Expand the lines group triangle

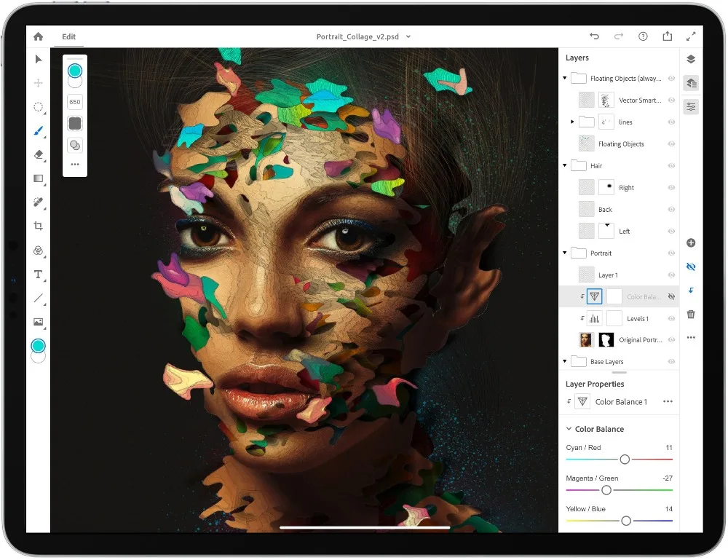click(572, 122)
